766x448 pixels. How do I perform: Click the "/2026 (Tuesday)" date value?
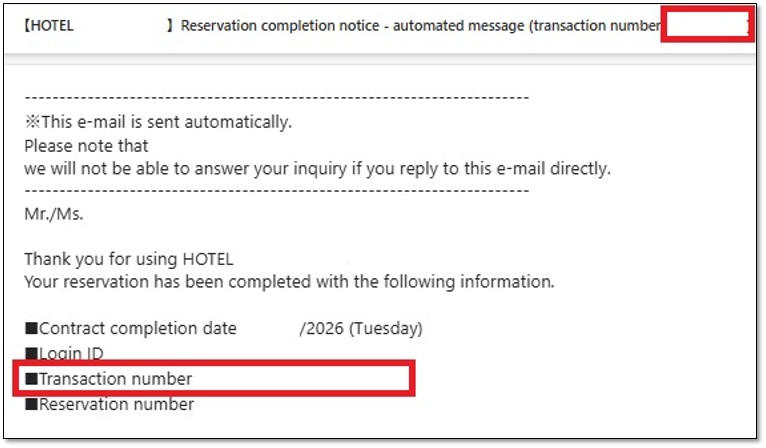[361, 328]
